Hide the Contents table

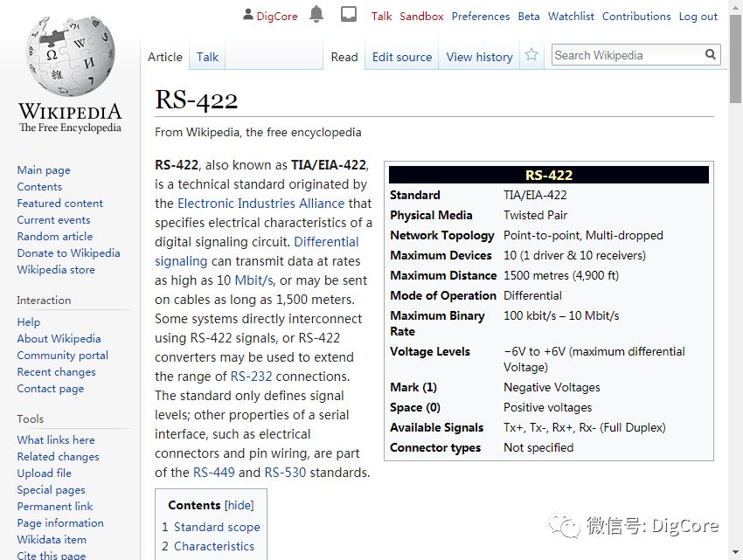coord(239,505)
